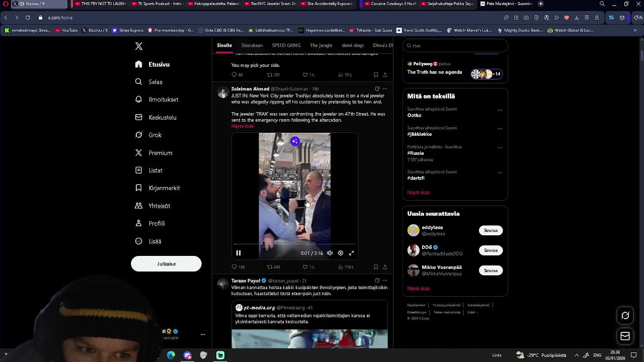Open Grok from the sidebar

click(x=148, y=135)
